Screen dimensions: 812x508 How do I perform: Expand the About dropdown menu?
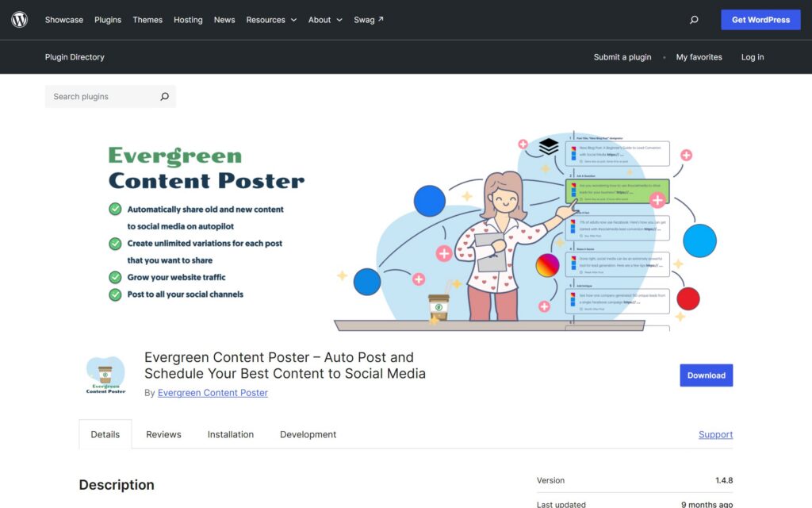click(325, 20)
